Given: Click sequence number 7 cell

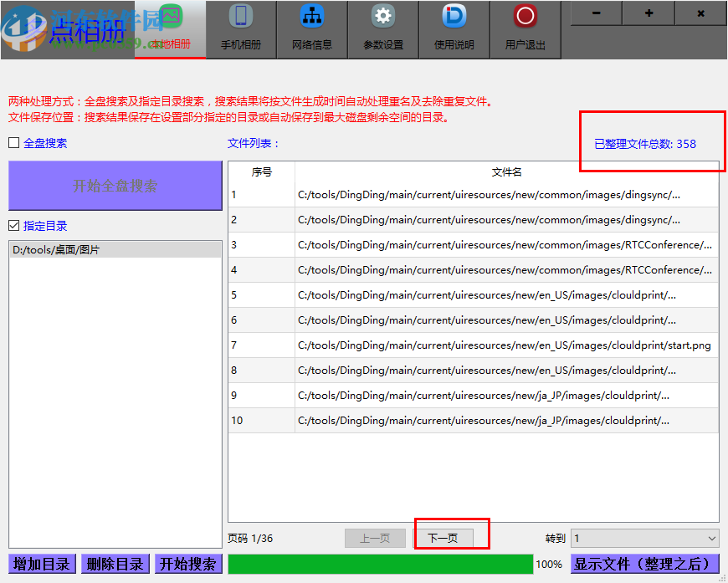Looking at the screenshot, I should [261, 345].
